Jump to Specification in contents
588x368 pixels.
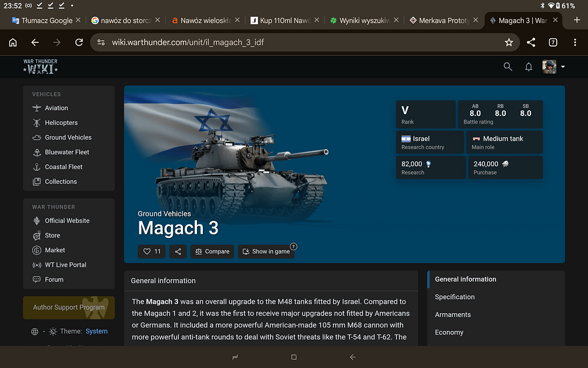click(455, 297)
